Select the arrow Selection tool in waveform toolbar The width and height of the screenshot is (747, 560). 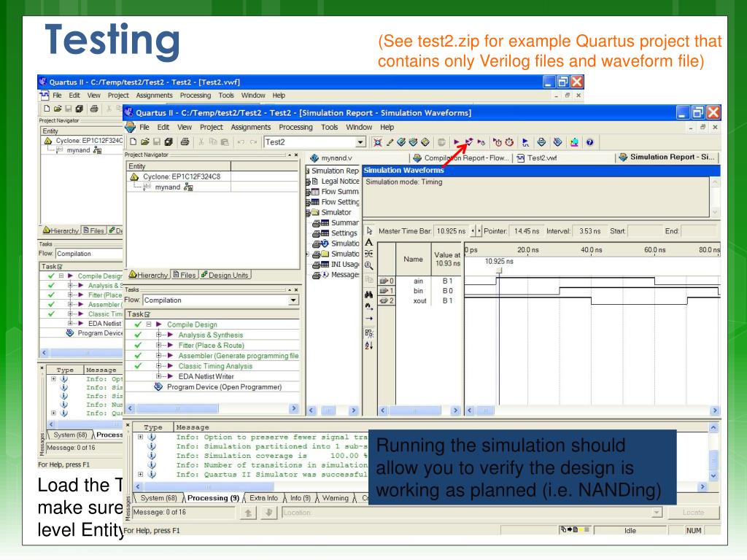[369, 231]
